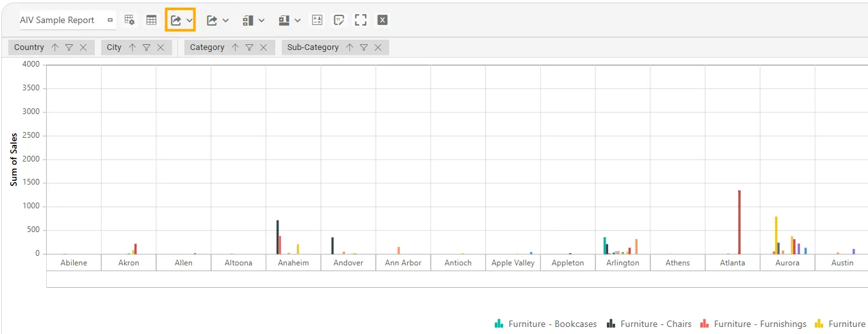The height and width of the screenshot is (334, 868).
Task: Open the City field filter
Action: pos(147,47)
